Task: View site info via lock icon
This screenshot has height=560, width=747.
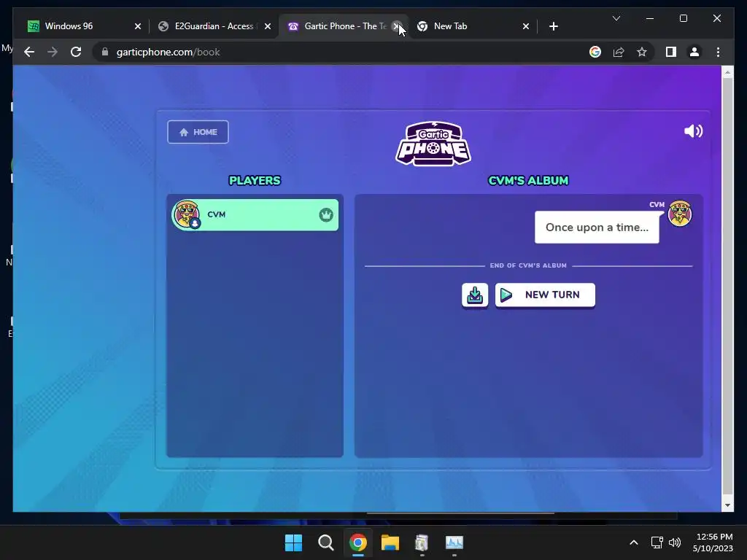Action: (105, 52)
